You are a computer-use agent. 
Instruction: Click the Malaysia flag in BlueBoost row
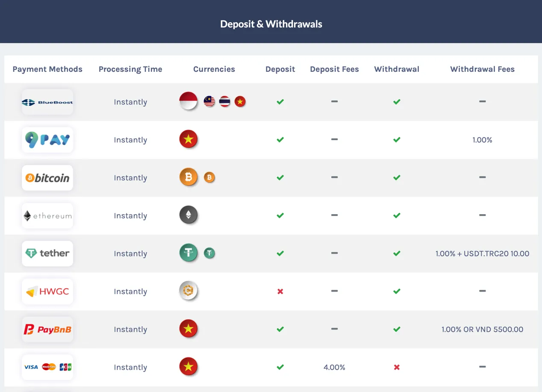[x=209, y=101]
